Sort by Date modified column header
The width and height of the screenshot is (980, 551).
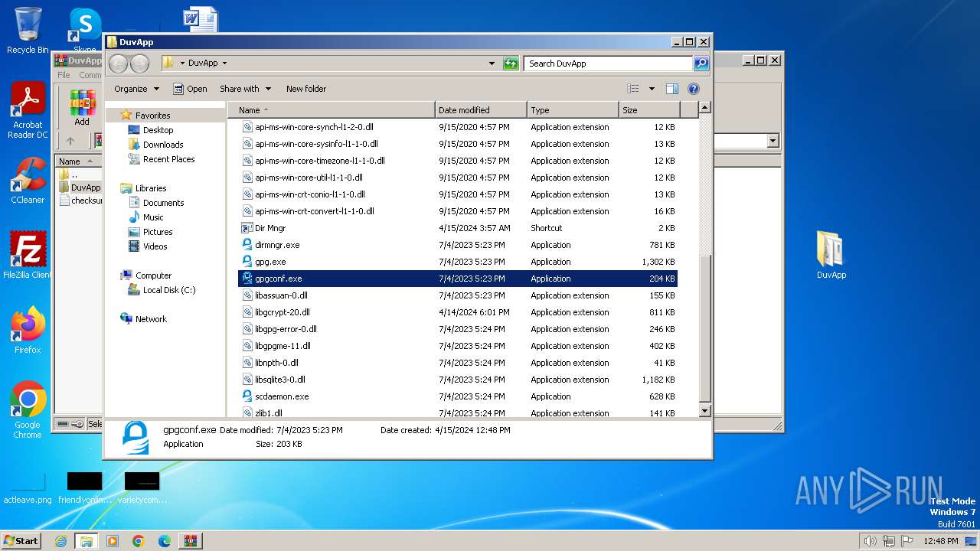pos(481,110)
